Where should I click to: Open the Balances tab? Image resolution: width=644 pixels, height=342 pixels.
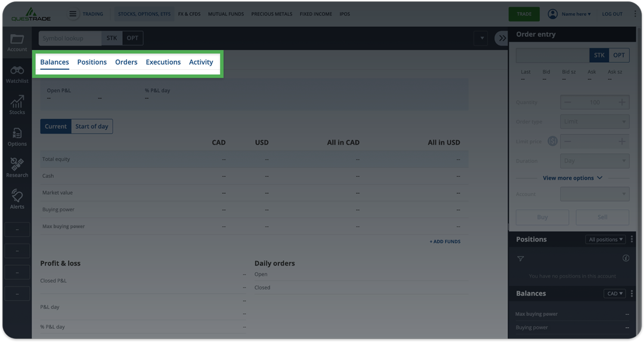55,62
